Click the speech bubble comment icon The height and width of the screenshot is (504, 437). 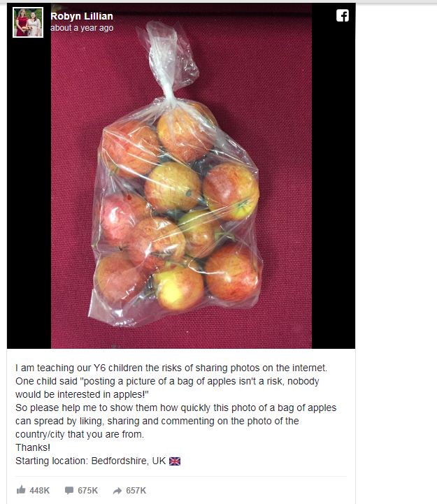pyautogui.click(x=69, y=491)
